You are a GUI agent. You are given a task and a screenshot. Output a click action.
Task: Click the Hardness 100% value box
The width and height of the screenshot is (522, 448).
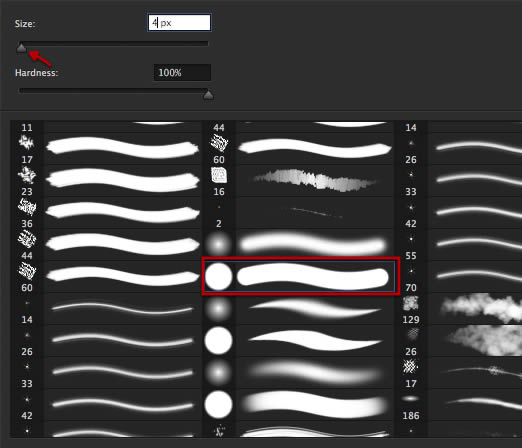[x=182, y=72]
